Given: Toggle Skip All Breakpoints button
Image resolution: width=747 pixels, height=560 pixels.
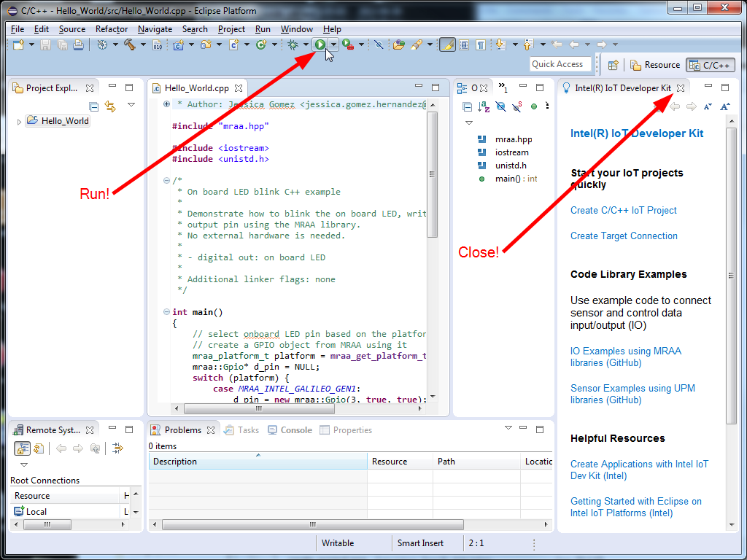Looking at the screenshot, I should (379, 44).
